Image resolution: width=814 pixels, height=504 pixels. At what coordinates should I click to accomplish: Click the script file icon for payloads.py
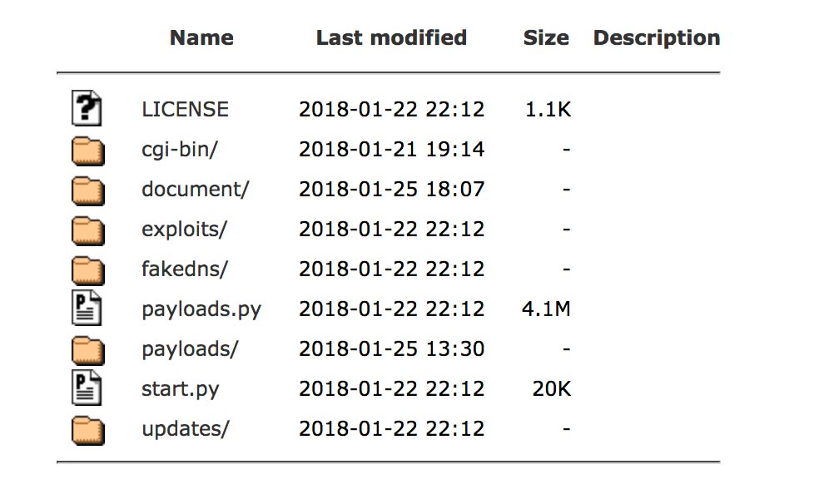87,309
